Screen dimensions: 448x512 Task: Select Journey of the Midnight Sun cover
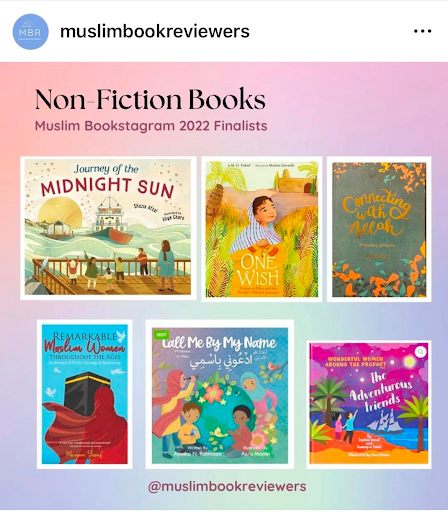(108, 228)
